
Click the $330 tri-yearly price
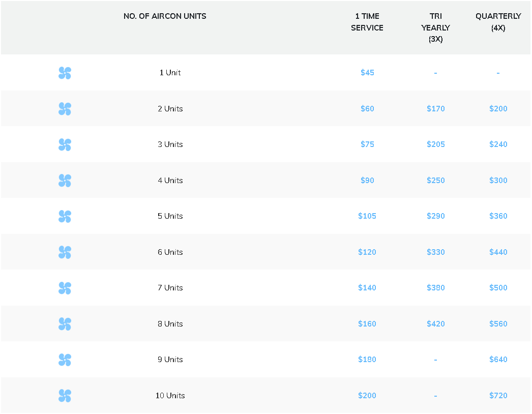point(436,252)
